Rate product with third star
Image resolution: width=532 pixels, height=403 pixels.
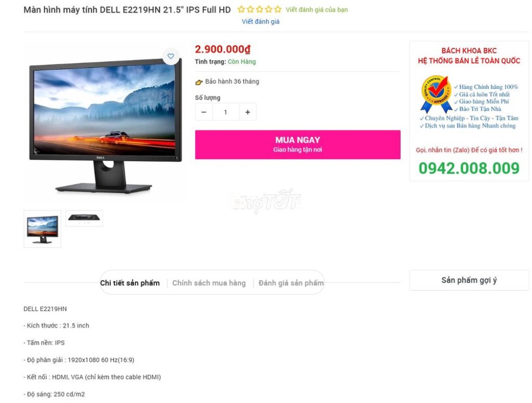click(260, 10)
